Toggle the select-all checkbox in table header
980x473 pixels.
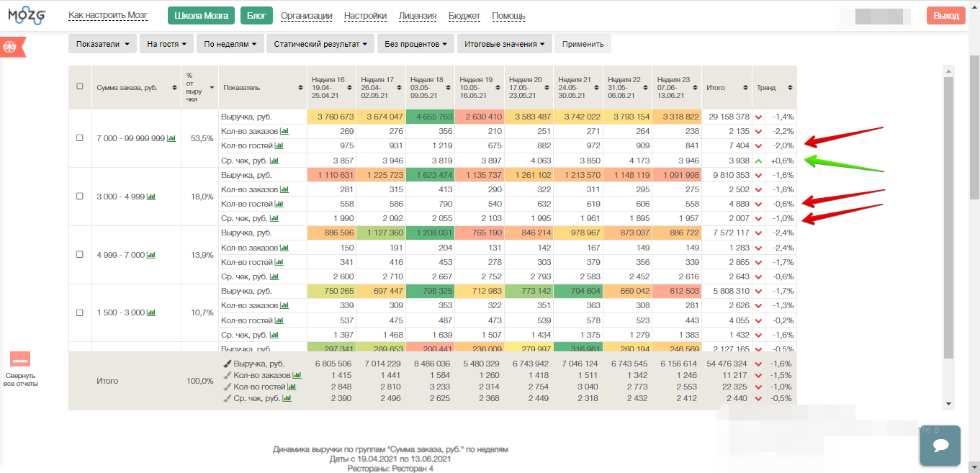coord(80,87)
